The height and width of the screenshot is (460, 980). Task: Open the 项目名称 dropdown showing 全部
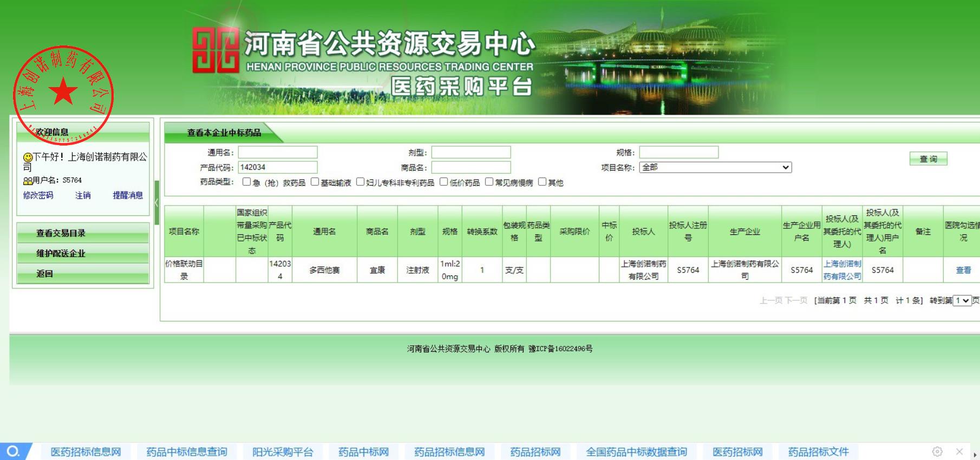tap(715, 167)
